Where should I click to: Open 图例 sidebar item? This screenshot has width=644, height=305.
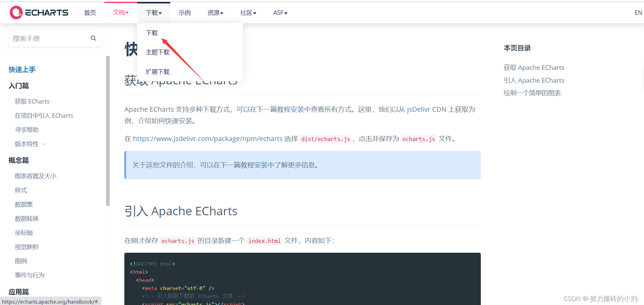tap(21, 261)
